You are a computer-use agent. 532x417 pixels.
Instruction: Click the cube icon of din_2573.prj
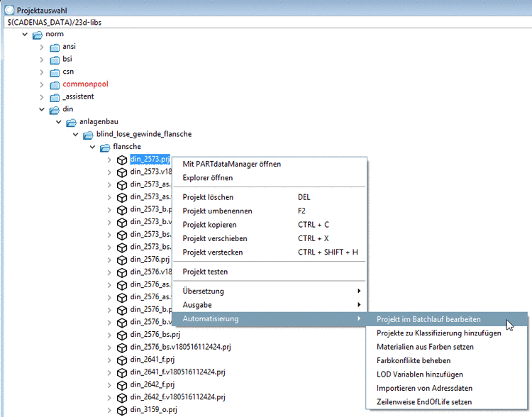122,160
